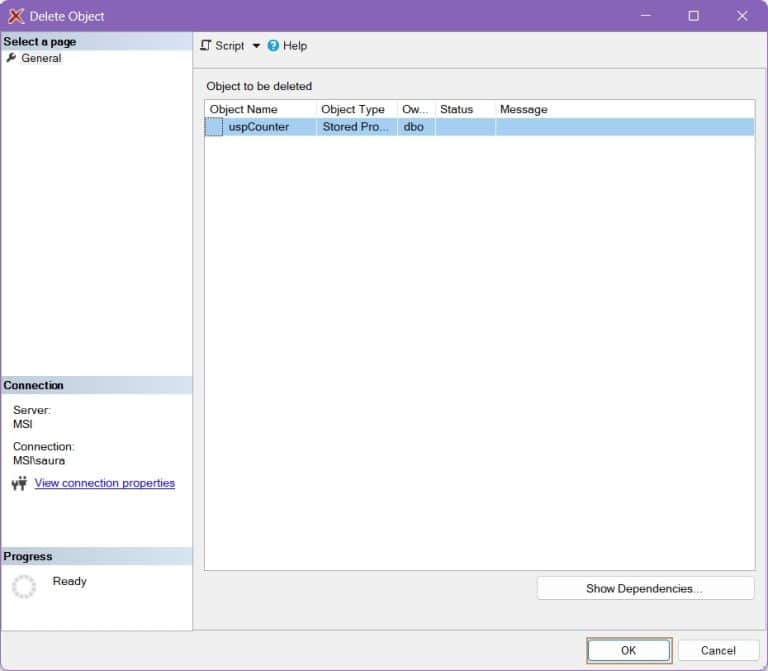Click the Help text label in toolbar
The width and height of the screenshot is (768, 671).
295,46
